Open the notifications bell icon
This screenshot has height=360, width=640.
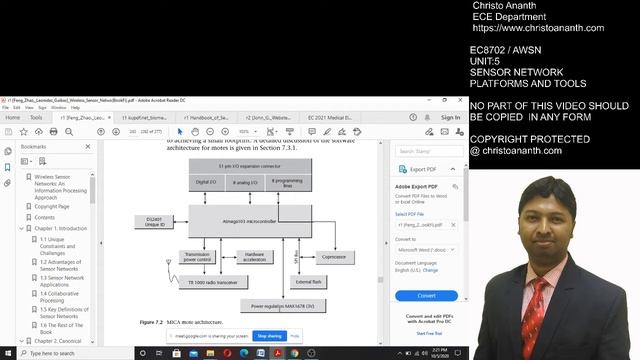click(x=427, y=117)
